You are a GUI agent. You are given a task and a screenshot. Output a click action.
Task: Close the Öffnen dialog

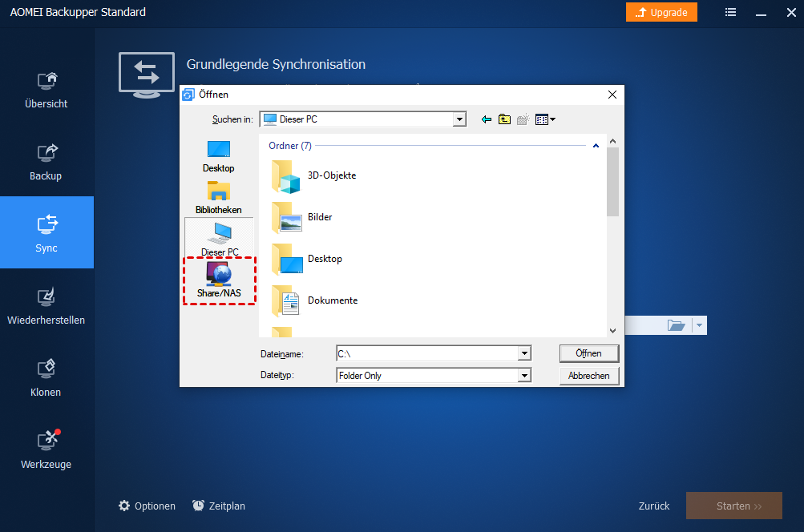coord(612,95)
